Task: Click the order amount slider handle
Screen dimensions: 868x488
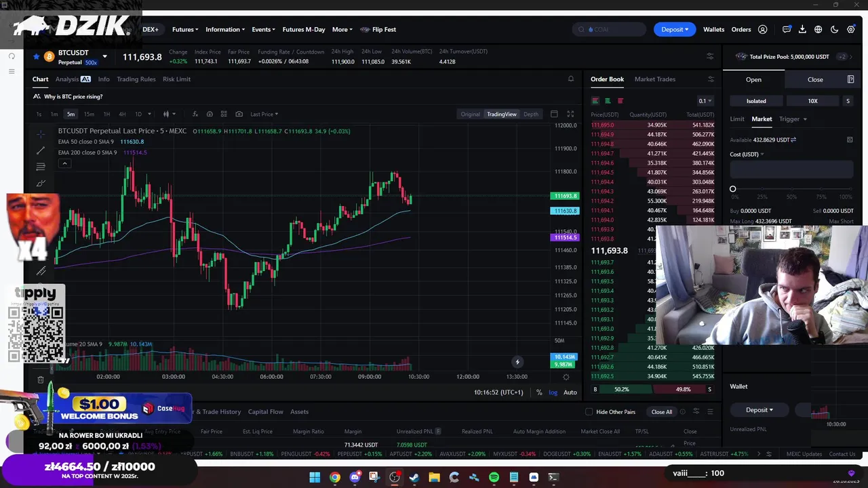Action: pos(732,189)
